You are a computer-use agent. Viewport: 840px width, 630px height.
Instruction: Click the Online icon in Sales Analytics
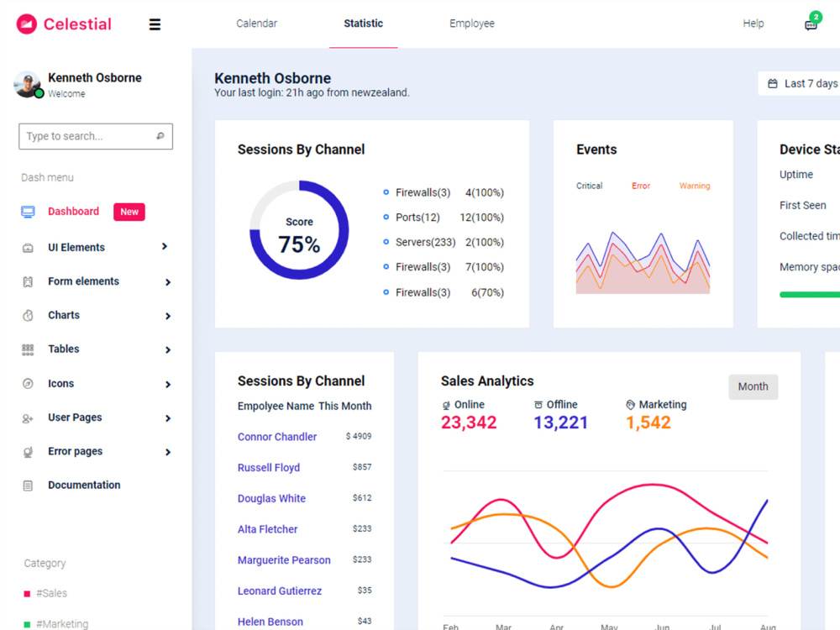[446, 406]
